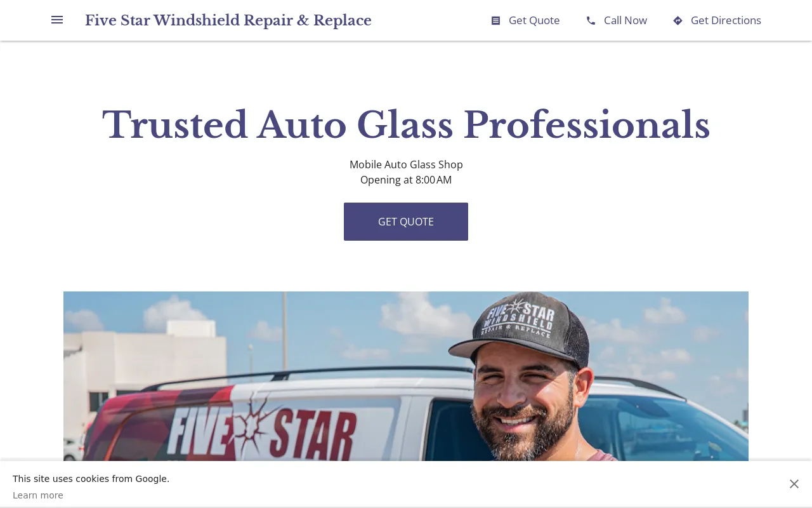Open the Learn more cookie link
812x508 pixels.
point(38,495)
